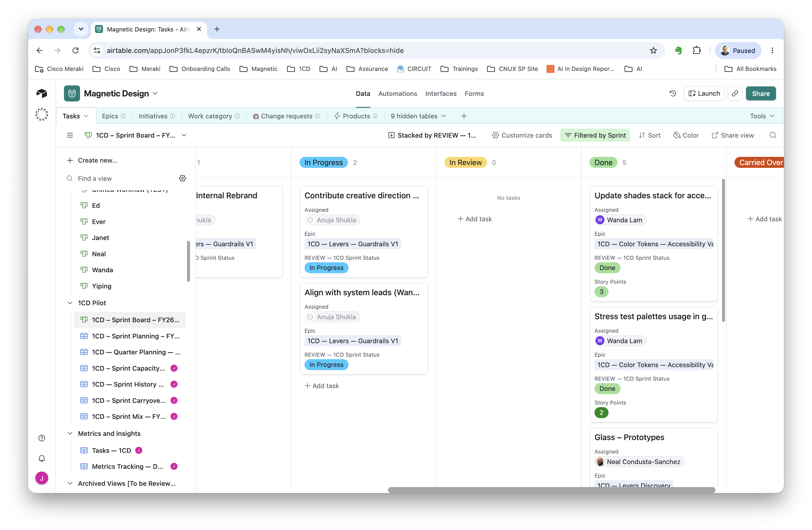Collapse Metrics and Insights section
812x530 pixels.
tap(70, 434)
